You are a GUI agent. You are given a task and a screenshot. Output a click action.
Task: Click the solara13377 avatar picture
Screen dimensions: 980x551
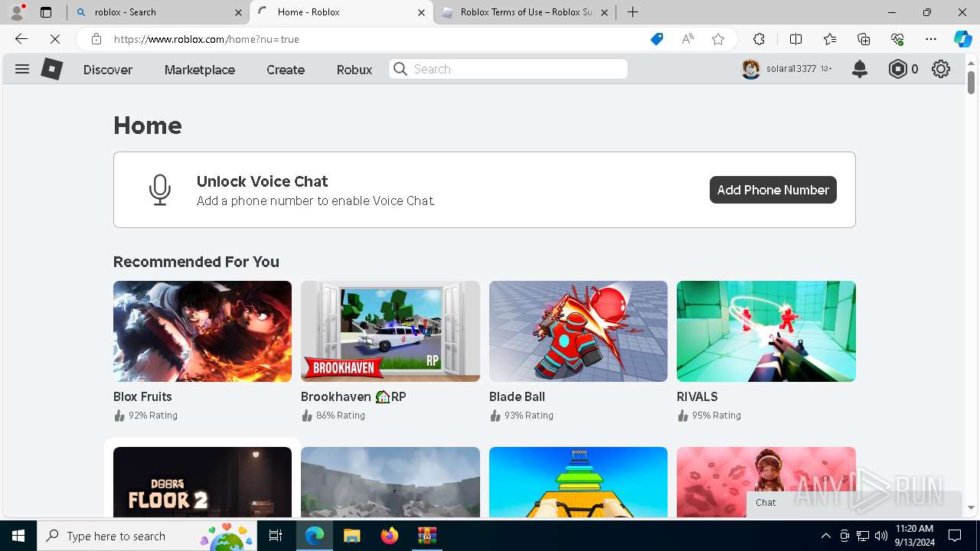751,69
